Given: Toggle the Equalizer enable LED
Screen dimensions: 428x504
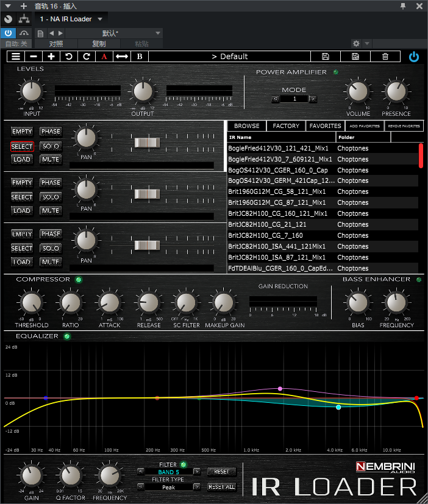Looking at the screenshot, I should (x=67, y=336).
